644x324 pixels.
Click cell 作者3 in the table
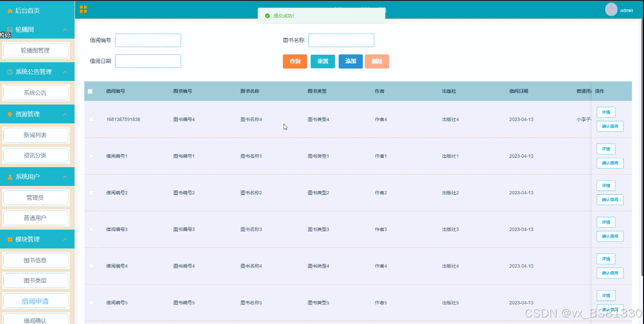click(x=381, y=229)
